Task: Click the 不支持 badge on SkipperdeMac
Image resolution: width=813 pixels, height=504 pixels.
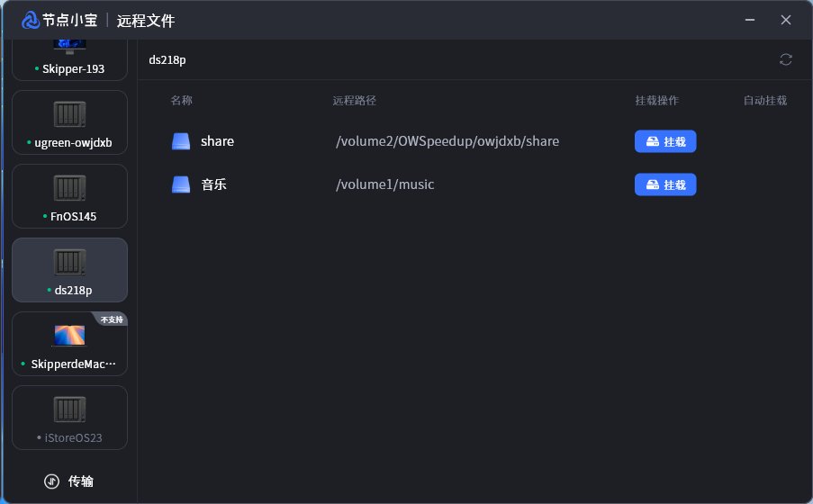Action: point(112,319)
